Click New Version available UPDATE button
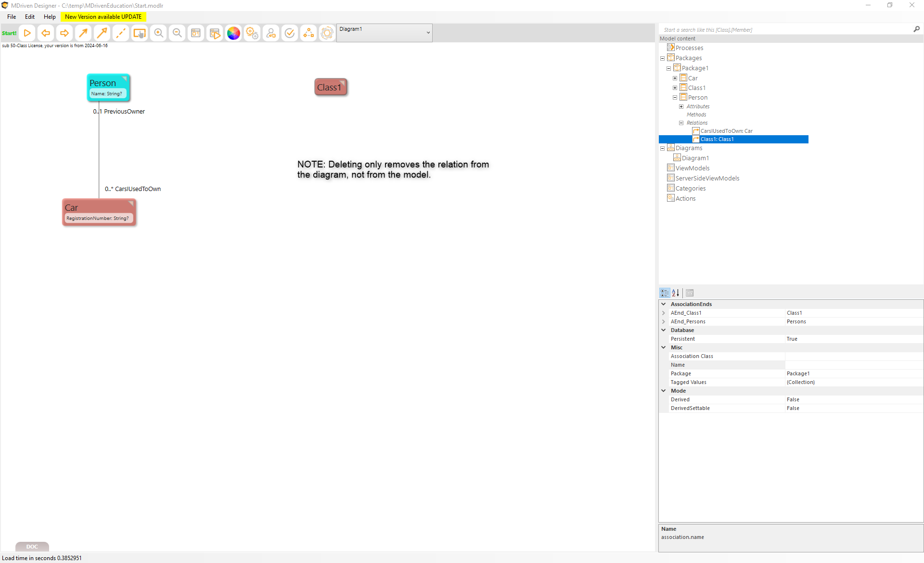The image size is (924, 563). pos(103,17)
